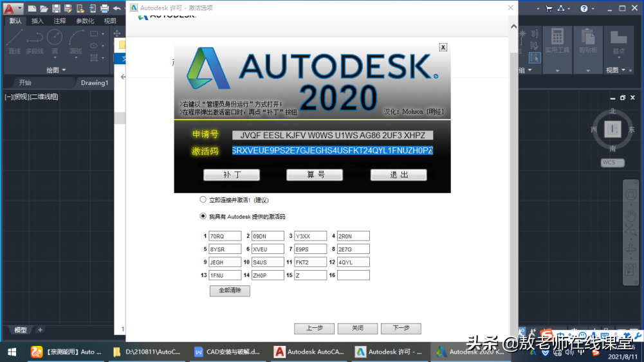Click the Patch (补丁) button in keygen

tap(232, 175)
